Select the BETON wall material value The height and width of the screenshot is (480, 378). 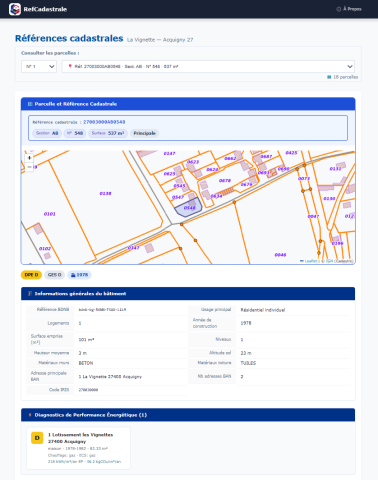[86, 363]
